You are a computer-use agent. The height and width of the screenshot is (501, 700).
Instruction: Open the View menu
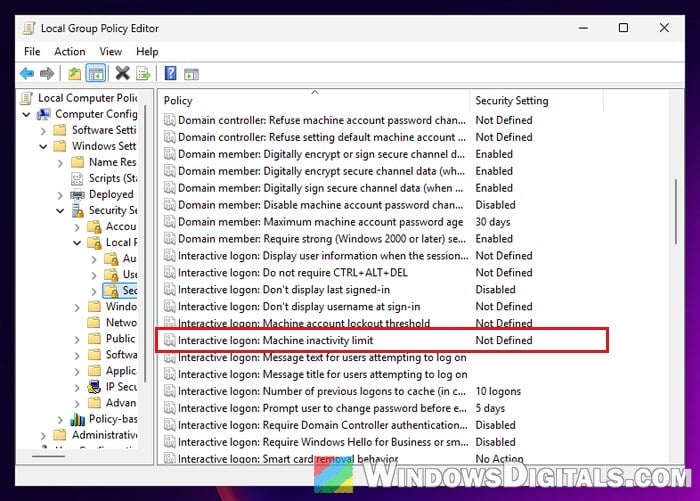point(111,52)
